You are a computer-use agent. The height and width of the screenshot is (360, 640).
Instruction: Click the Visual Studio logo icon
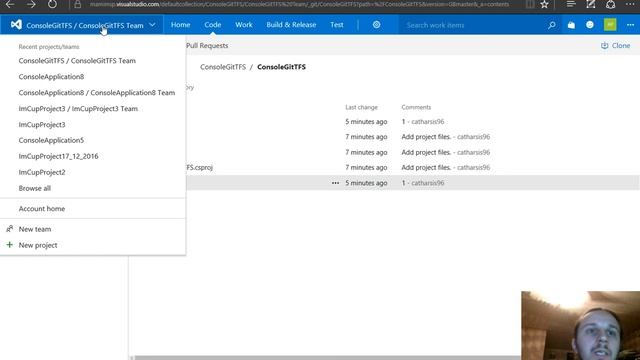click(x=16, y=24)
